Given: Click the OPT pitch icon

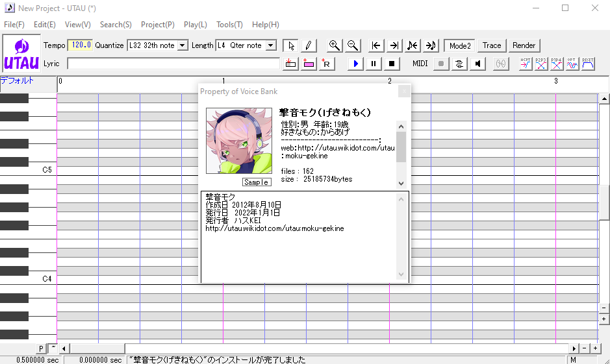Looking at the screenshot, I should click(x=572, y=64).
